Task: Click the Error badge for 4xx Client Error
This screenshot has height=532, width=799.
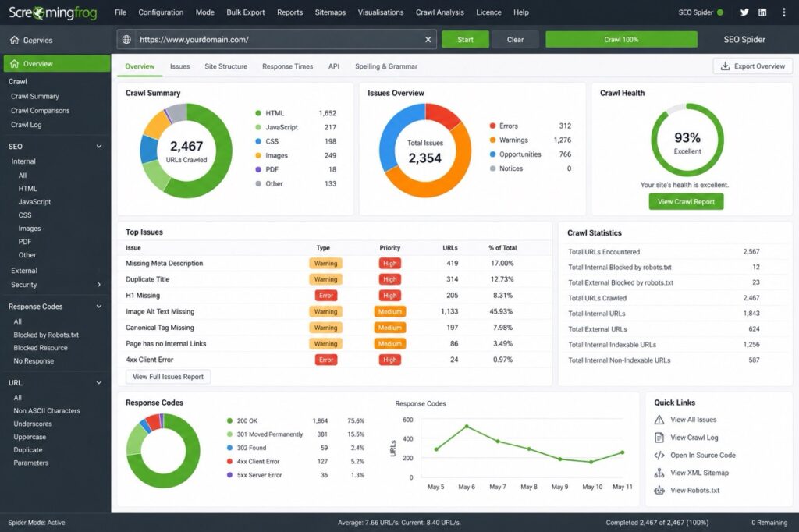Action: click(x=325, y=360)
